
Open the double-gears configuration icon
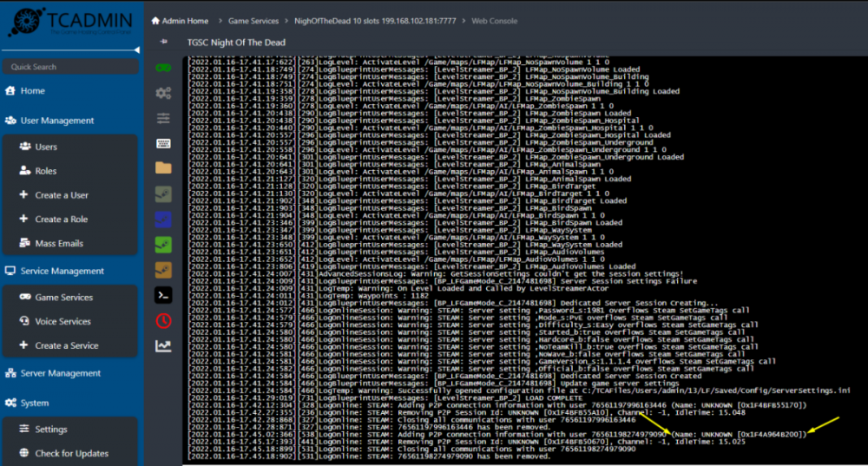162,93
